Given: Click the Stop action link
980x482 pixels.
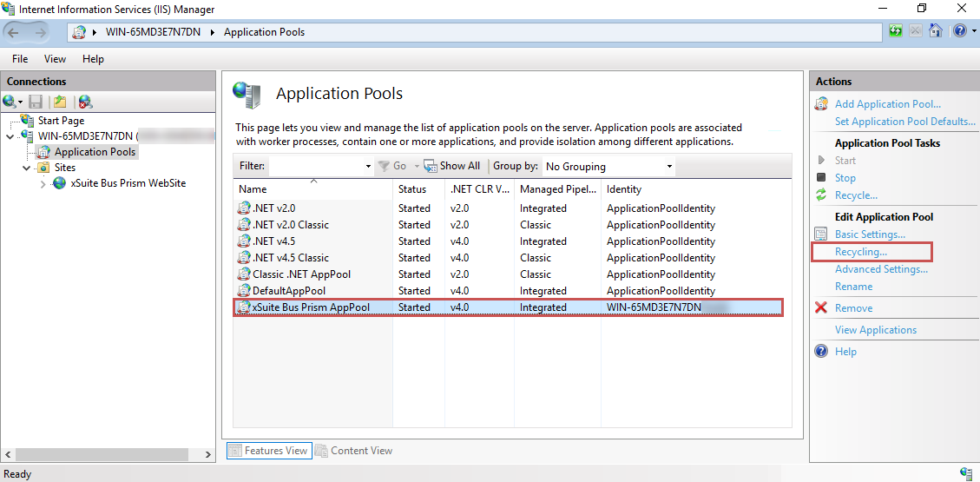Looking at the screenshot, I should coord(845,178).
